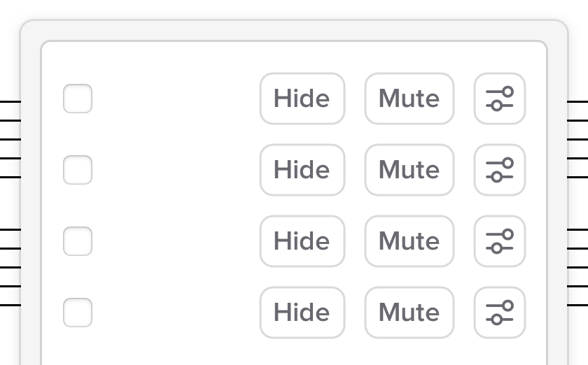Tick the checkbox in the second row

pyautogui.click(x=78, y=170)
